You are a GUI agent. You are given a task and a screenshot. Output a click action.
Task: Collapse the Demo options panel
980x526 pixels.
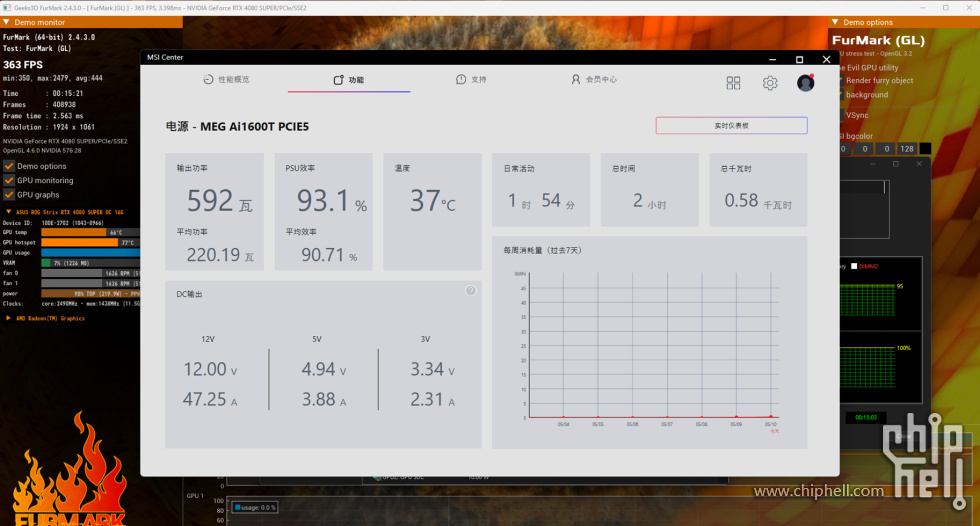[x=835, y=22]
